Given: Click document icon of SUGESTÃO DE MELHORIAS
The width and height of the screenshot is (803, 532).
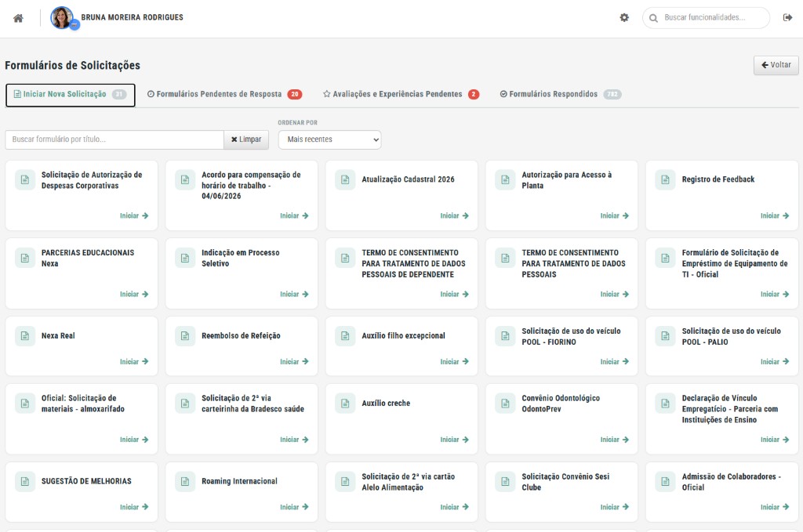Looking at the screenshot, I should (x=24, y=482).
